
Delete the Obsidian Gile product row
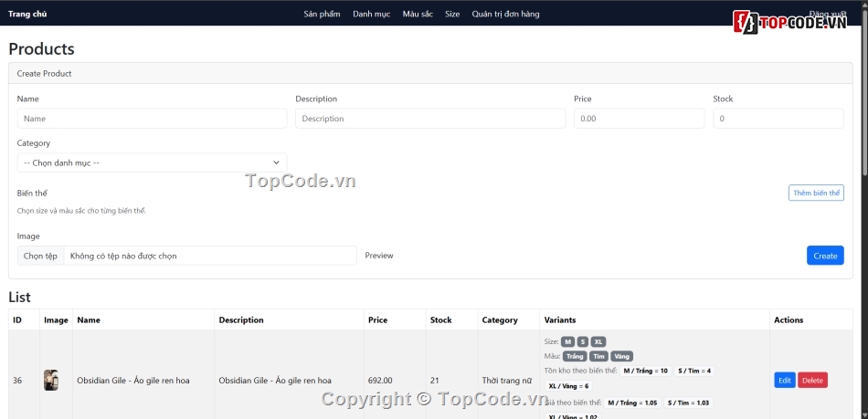[x=812, y=381]
